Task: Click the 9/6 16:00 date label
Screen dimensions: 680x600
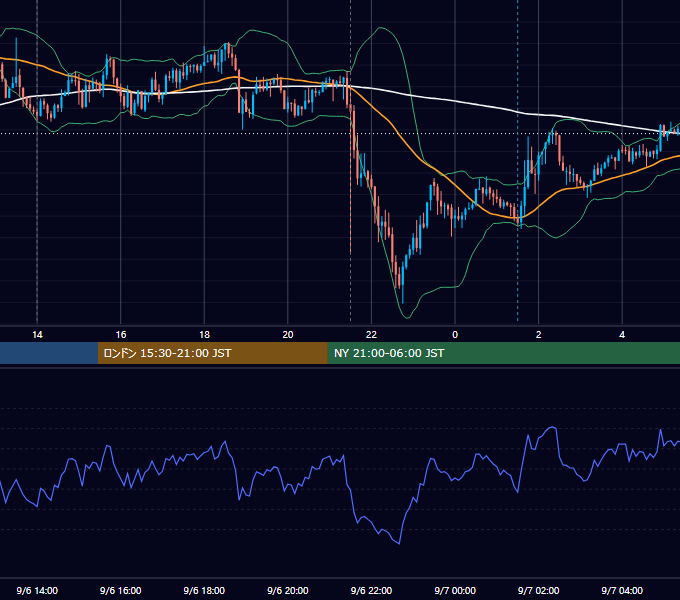Action: [121, 590]
